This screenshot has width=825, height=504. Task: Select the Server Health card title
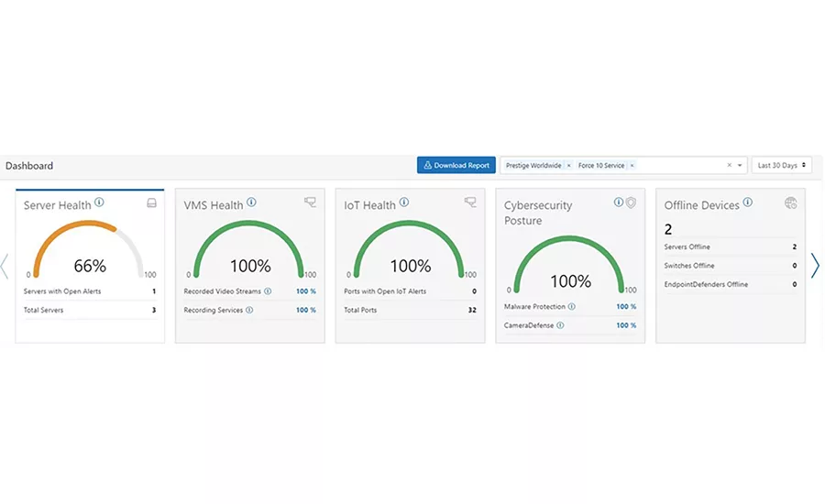[58, 205]
